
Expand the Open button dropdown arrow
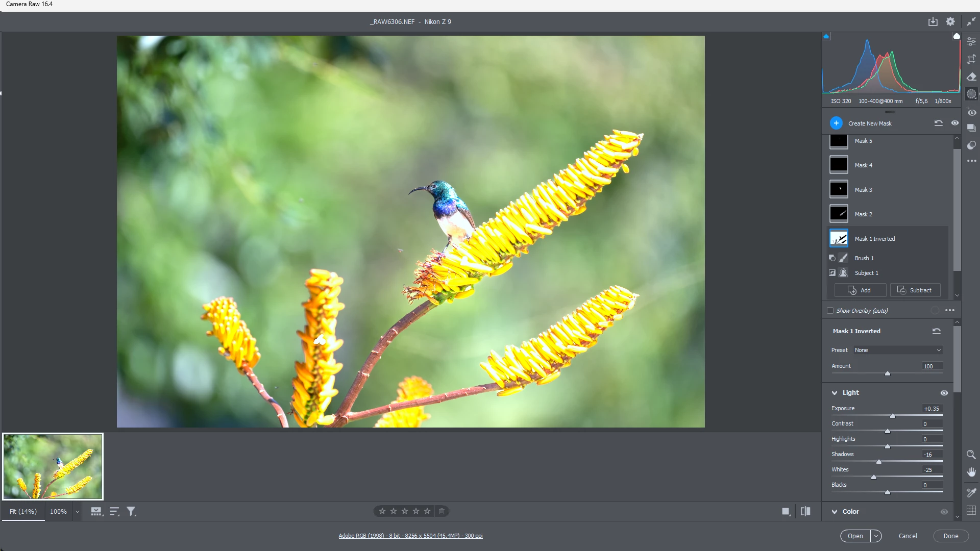coord(876,536)
